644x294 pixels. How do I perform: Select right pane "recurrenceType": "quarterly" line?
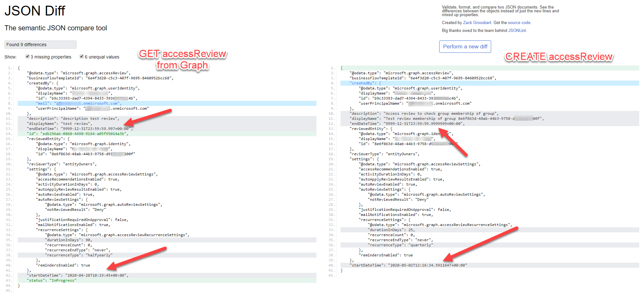pyautogui.click(x=490, y=245)
